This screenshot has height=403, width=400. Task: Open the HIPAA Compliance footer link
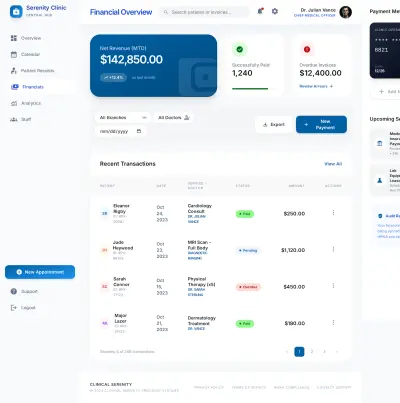coord(292,387)
